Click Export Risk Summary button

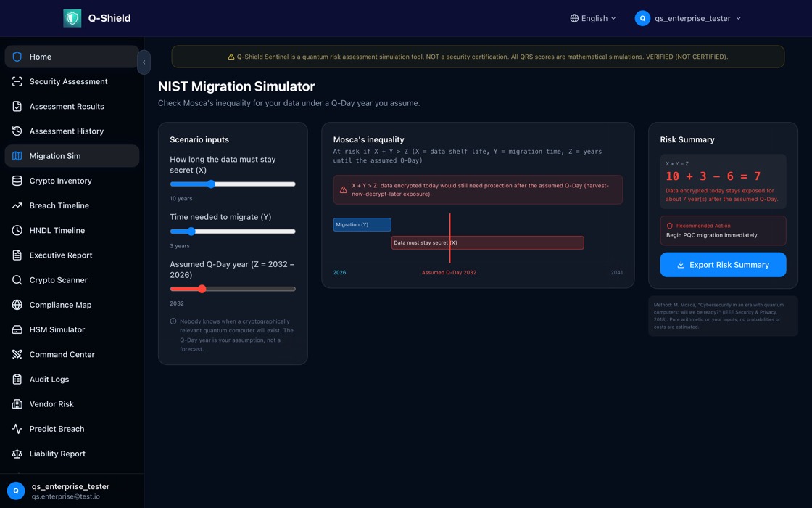click(x=723, y=265)
